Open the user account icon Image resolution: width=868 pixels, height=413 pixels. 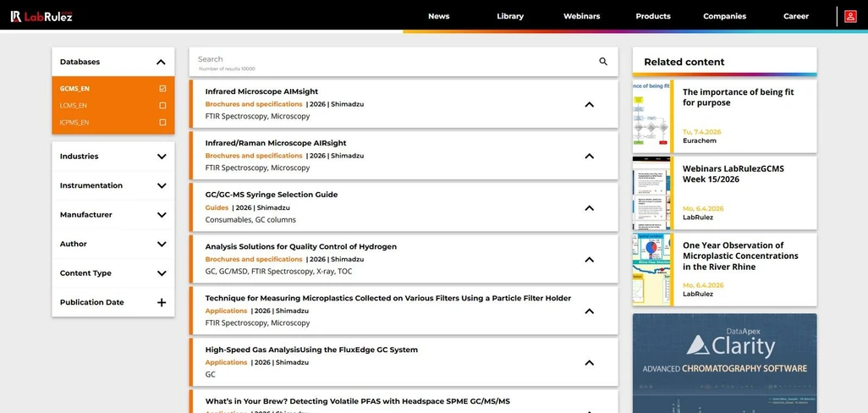pyautogui.click(x=850, y=16)
